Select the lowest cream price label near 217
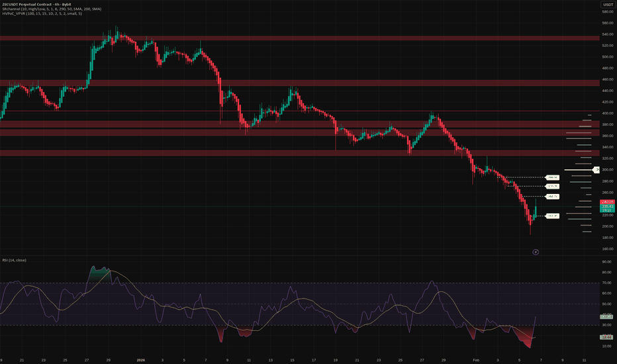The width and height of the screenshot is (617, 364). coord(552,216)
